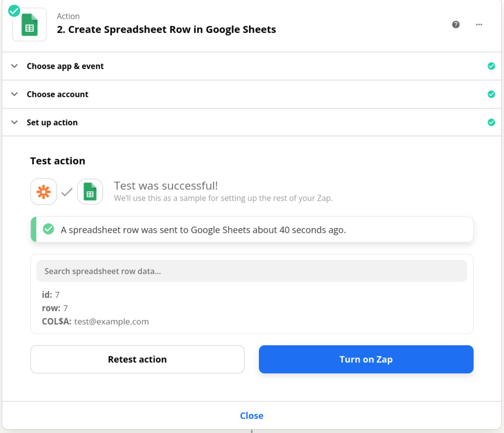Screen dimensions: 504x433
Task: Expand the Choose account section chevron
Action: pyautogui.click(x=14, y=94)
